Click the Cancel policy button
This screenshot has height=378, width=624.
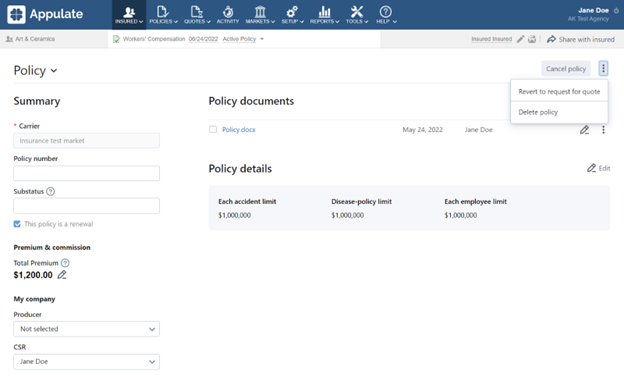[566, 69]
